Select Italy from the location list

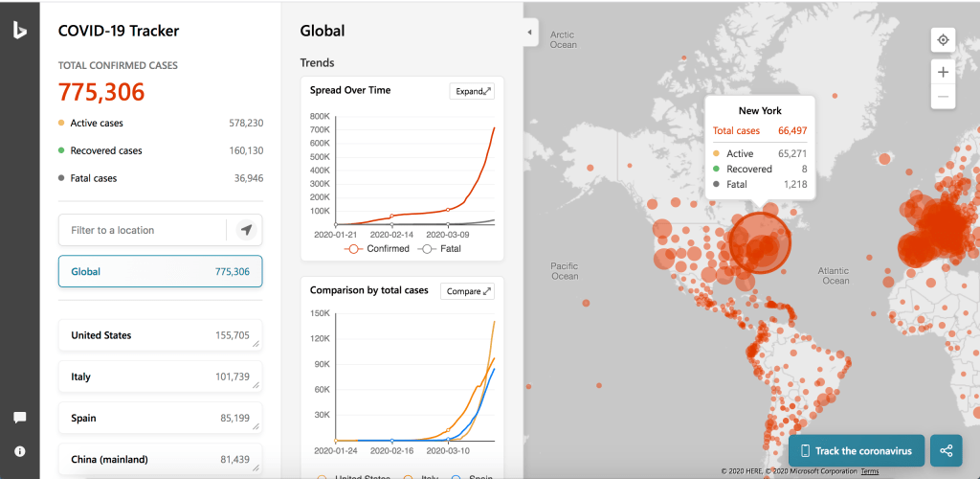coord(160,376)
